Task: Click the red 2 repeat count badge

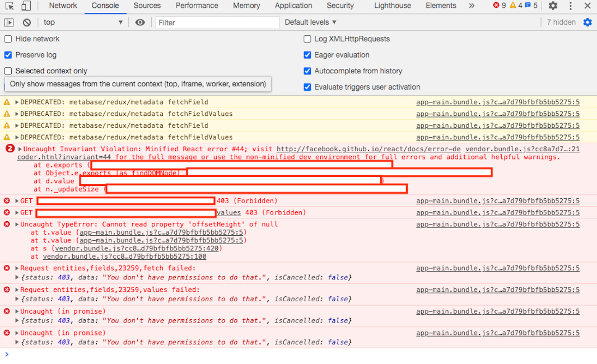Action: point(10,148)
